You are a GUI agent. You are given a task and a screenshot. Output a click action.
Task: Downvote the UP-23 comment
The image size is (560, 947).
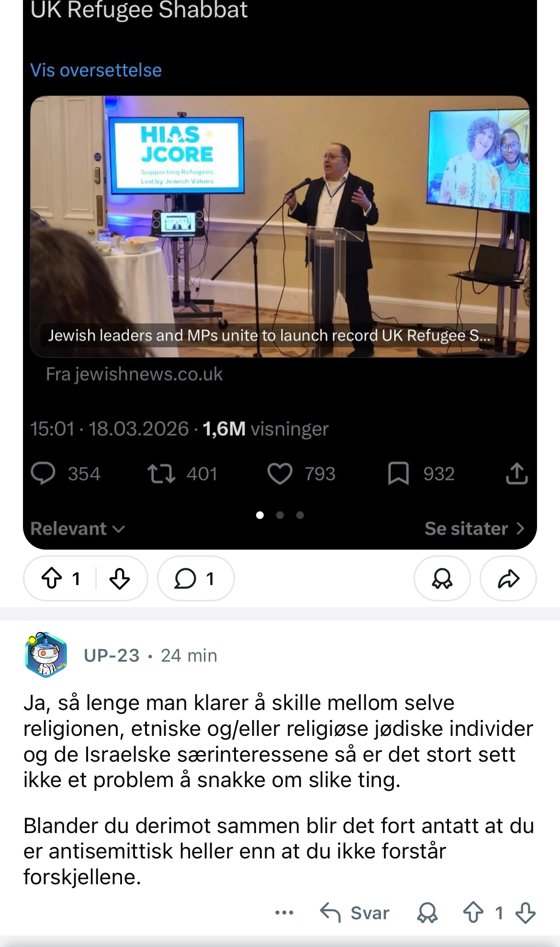coord(526,913)
